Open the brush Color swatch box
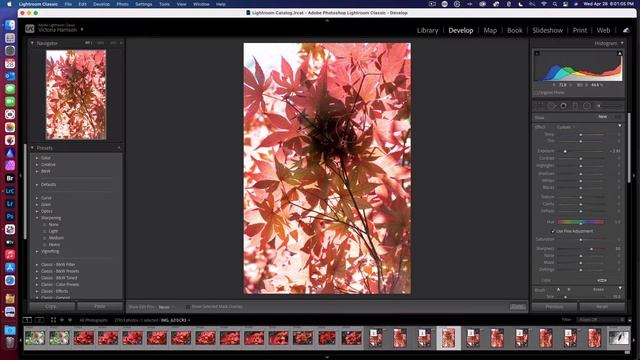Screen dimensions: 640x360 [602, 280]
